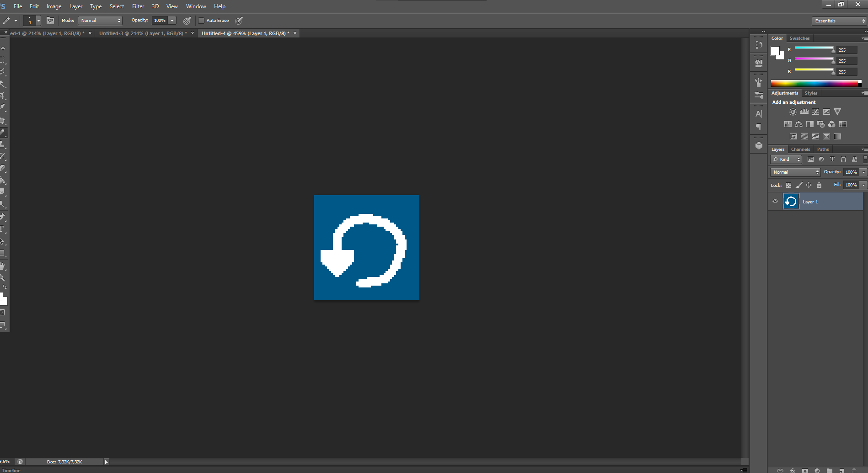Open the layer blend mode dropdown

coord(795,172)
